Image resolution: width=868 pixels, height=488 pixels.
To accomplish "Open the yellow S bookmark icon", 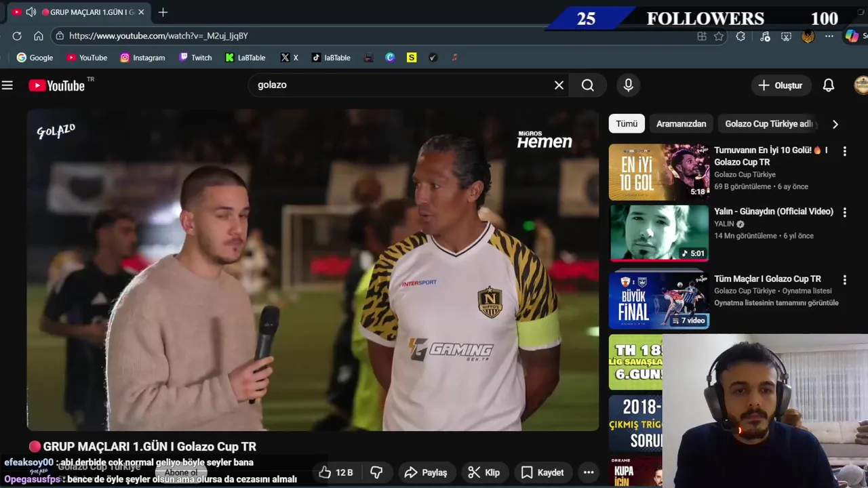I will [412, 58].
